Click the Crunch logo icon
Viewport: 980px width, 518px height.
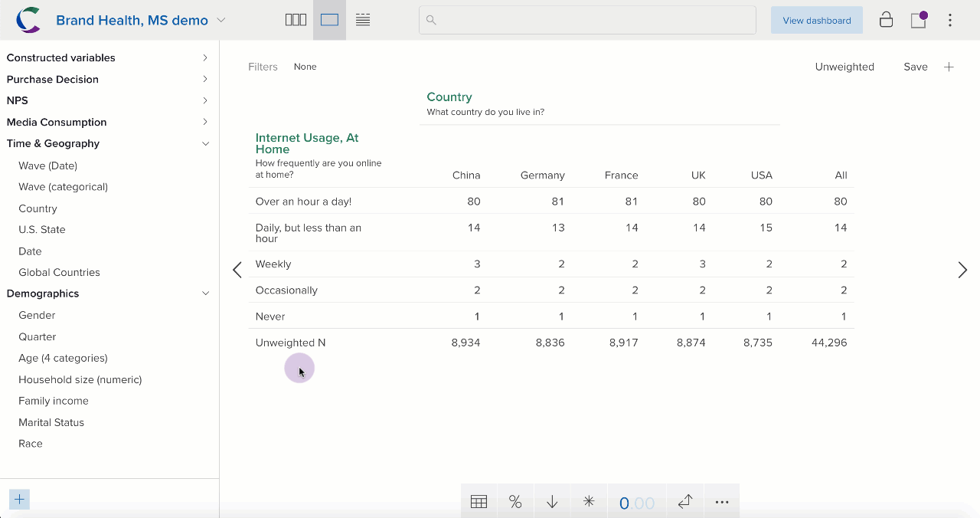point(28,20)
